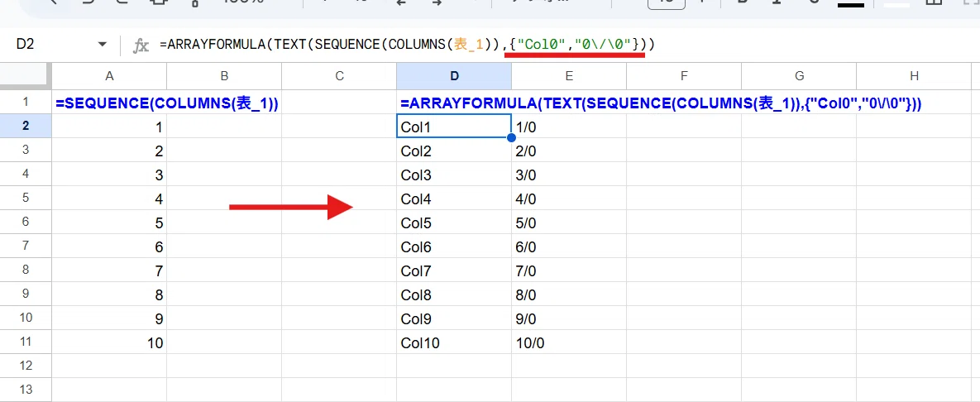Click the cell showing Col5
The image size is (980, 402).
pos(454,222)
